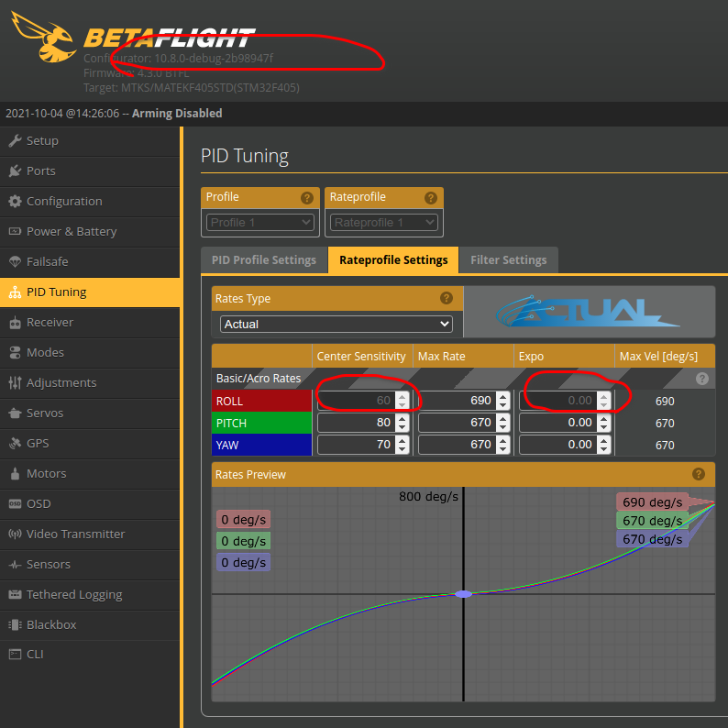This screenshot has height=728, width=728.
Task: Click the red ROLL axis label
Action: 261,401
